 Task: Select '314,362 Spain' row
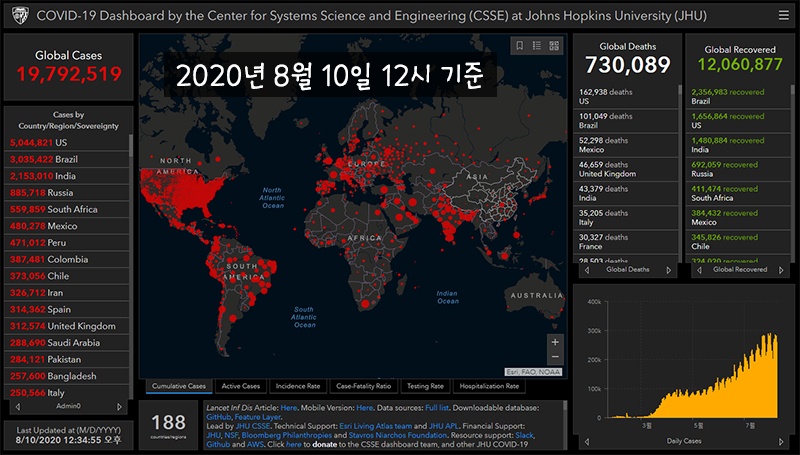point(66,310)
